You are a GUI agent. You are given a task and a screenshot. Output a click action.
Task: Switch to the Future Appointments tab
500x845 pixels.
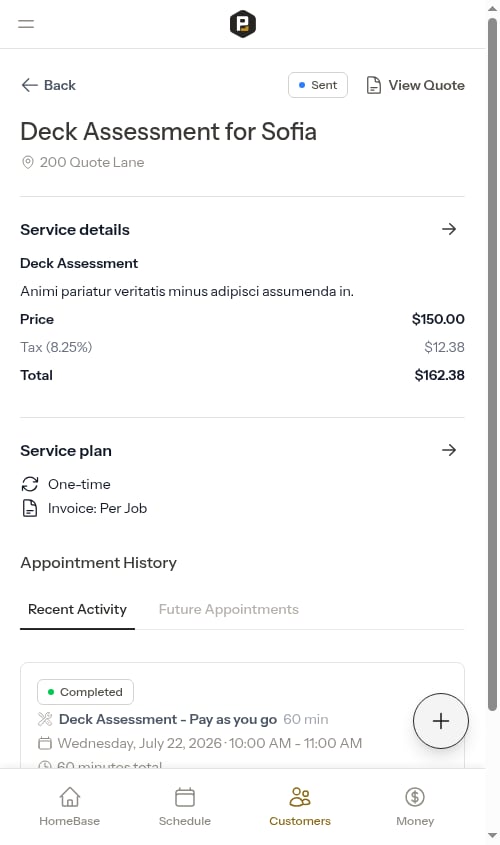coord(228,609)
